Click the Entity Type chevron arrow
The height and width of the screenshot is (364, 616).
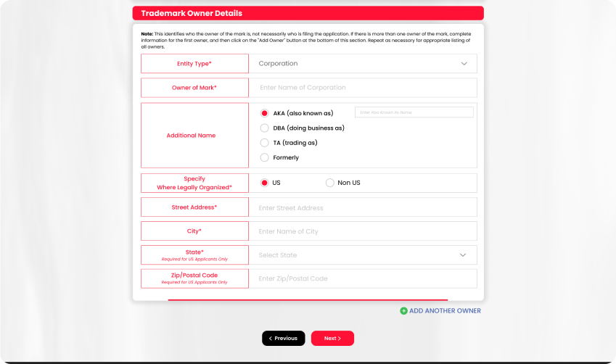[464, 64]
